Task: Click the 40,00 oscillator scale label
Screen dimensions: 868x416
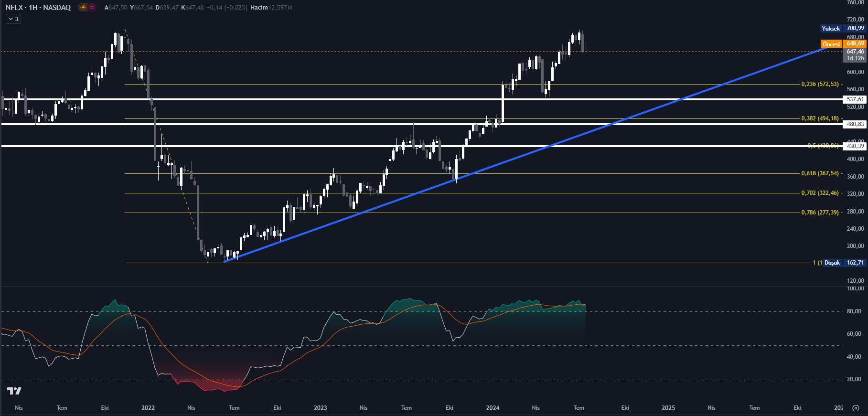Action: click(854, 357)
